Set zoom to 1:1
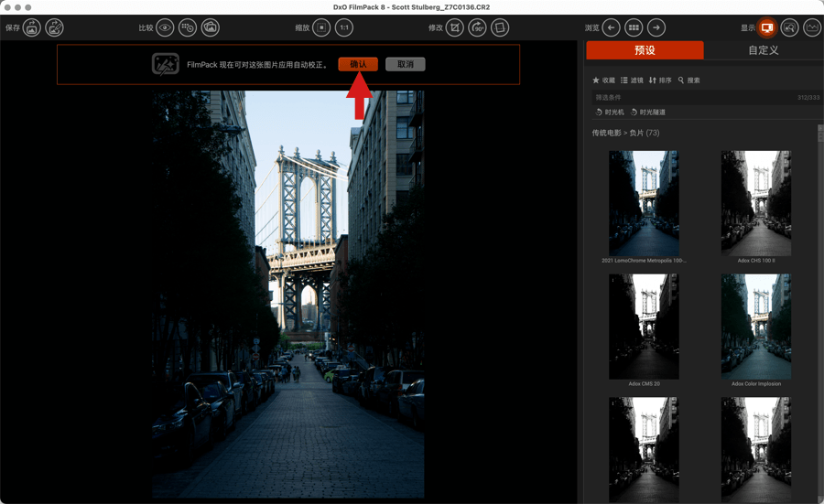Screen dimensions: 824x504 [x=344, y=28]
